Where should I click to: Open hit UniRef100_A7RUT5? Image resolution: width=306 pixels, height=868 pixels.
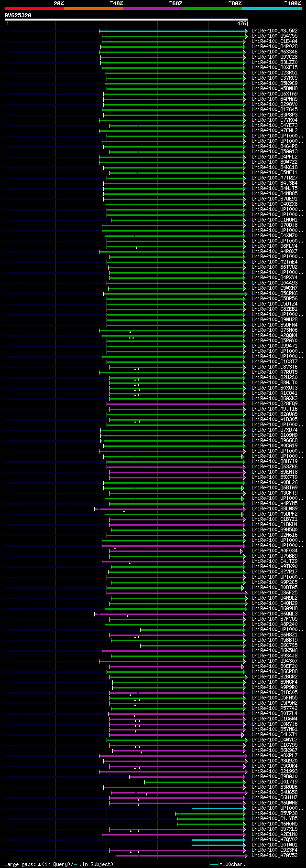(x=274, y=372)
